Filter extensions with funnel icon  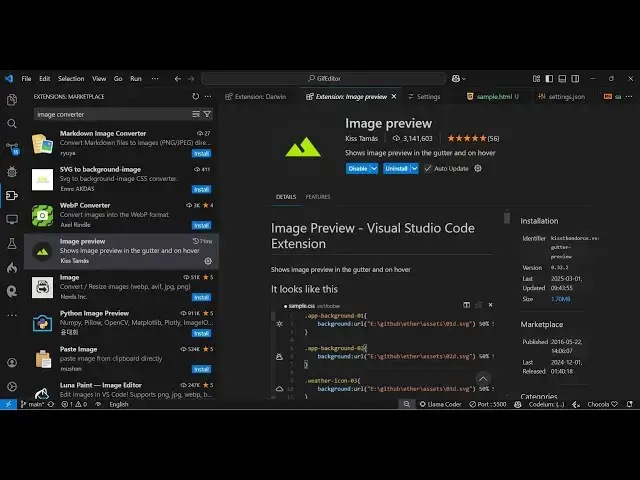[207, 114]
